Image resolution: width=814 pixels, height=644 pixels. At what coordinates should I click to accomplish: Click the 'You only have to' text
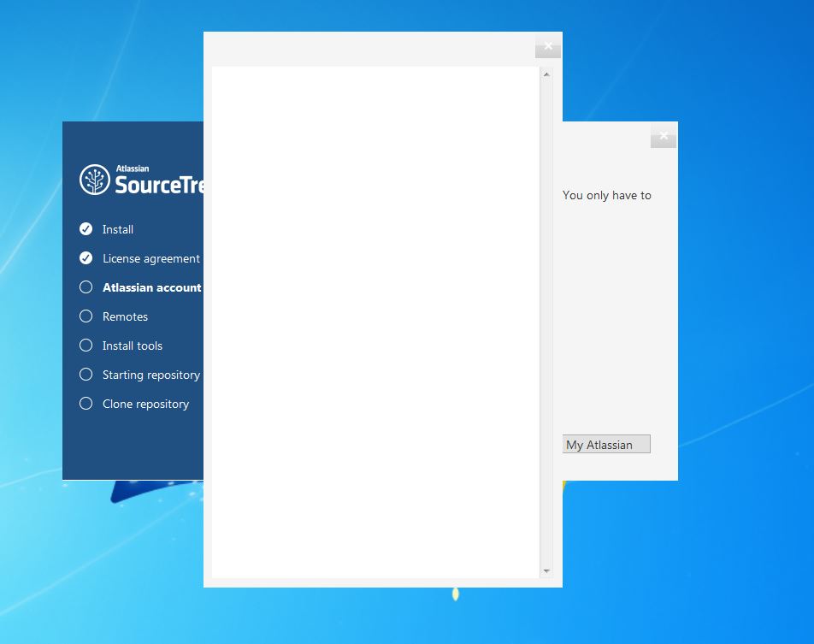point(607,196)
